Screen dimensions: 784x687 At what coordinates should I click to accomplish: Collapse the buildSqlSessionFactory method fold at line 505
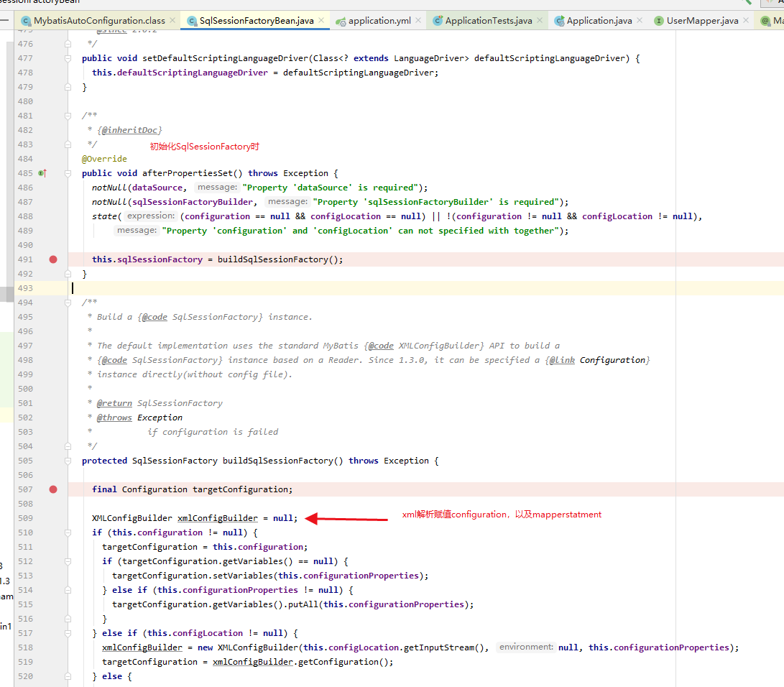tap(67, 460)
